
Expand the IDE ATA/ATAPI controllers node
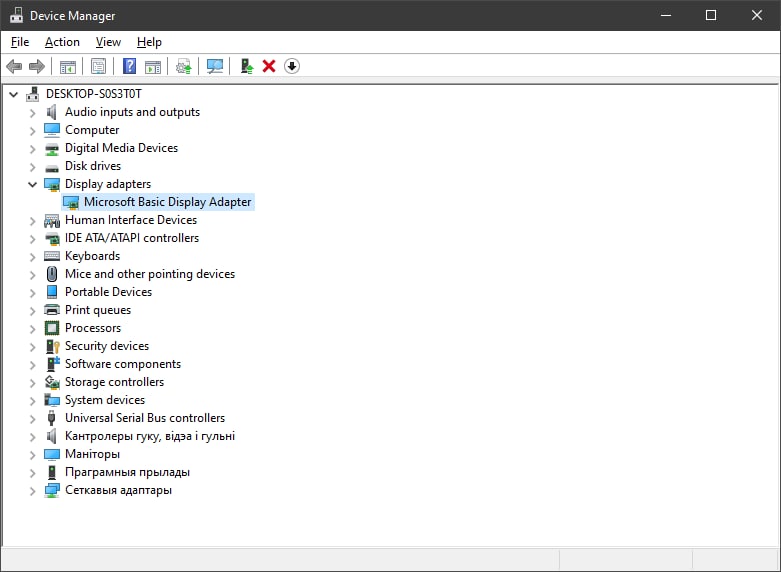coord(32,238)
